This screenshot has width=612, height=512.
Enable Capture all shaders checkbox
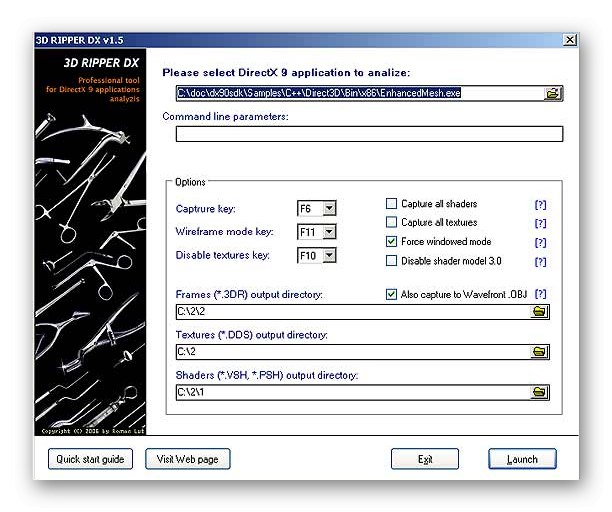[x=391, y=204]
